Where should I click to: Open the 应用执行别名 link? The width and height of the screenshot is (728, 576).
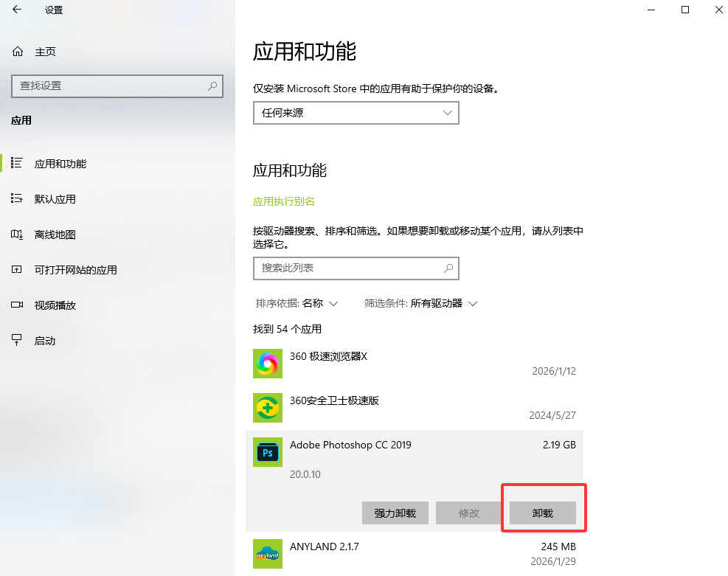click(284, 201)
